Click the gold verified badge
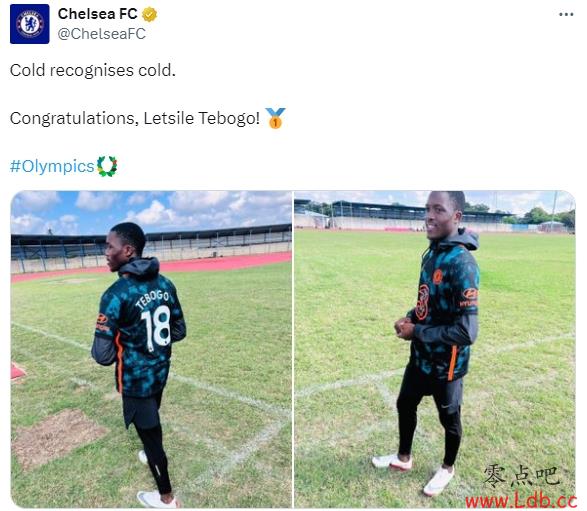The image size is (587, 511). coord(149,15)
